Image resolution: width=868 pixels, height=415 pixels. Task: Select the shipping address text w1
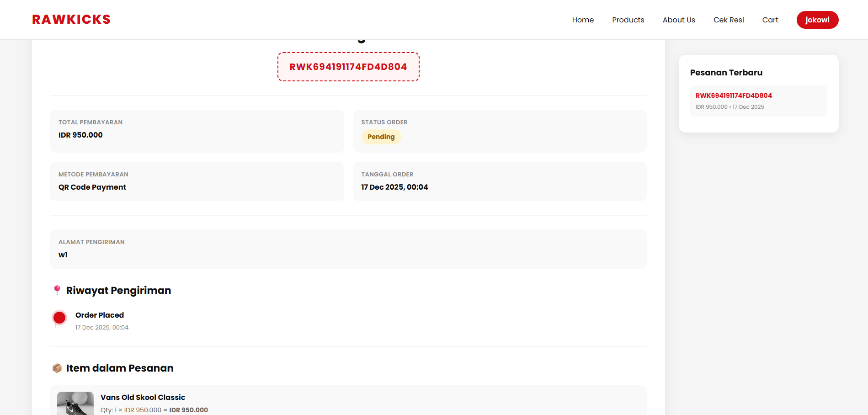63,255
